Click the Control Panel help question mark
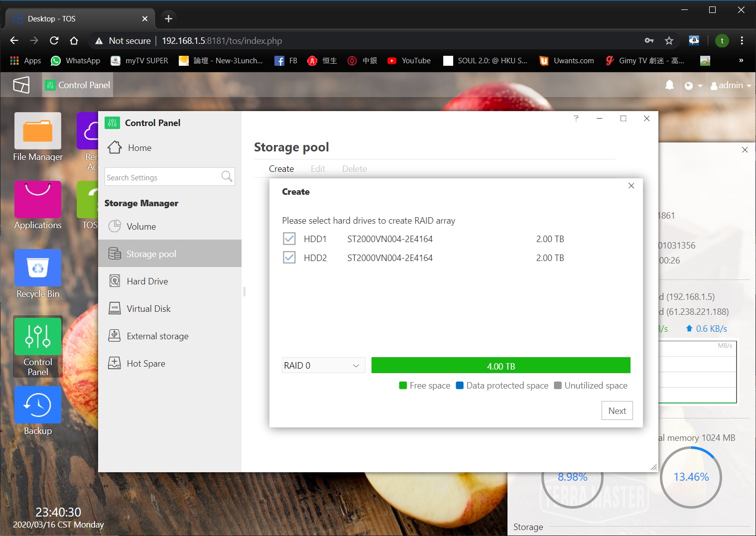The height and width of the screenshot is (536, 756). (x=576, y=119)
